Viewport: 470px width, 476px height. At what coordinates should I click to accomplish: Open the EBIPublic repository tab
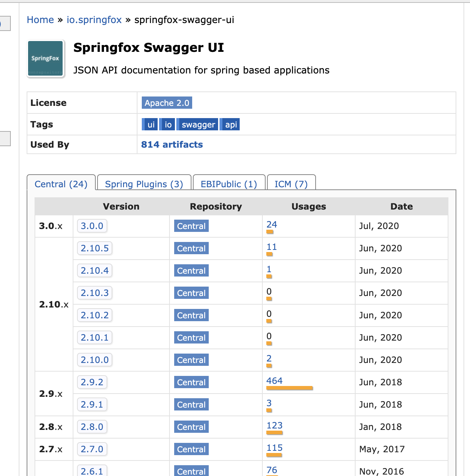pos(229,184)
